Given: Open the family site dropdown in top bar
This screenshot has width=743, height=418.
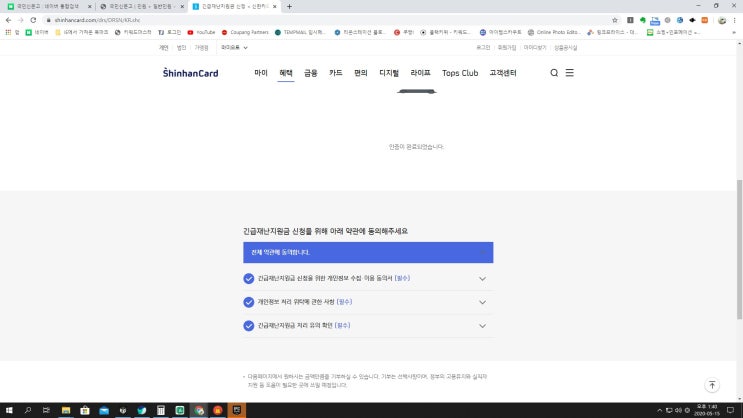Looking at the screenshot, I should 234,47.
